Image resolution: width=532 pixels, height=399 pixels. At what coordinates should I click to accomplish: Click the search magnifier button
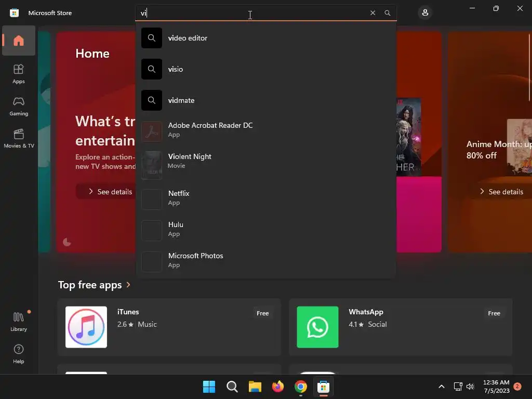click(x=388, y=13)
